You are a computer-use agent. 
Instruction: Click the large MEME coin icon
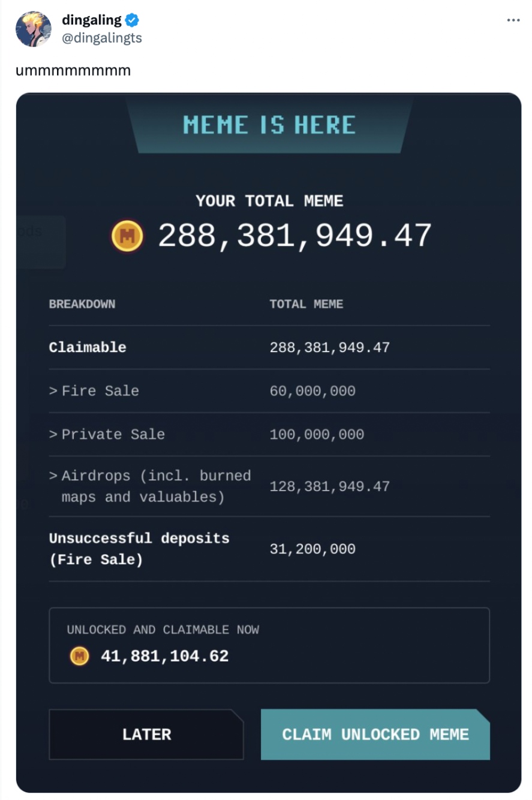click(127, 236)
